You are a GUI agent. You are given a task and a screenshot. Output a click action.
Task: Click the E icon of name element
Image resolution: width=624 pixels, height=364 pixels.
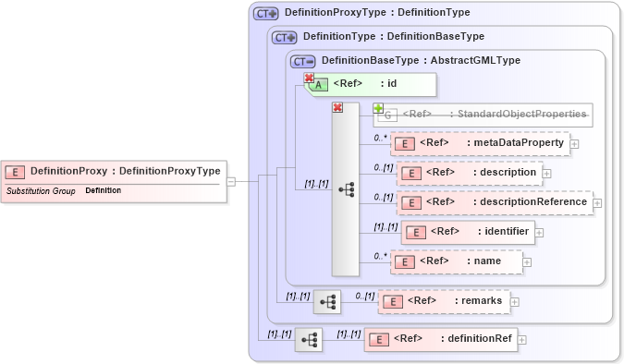[405, 262]
